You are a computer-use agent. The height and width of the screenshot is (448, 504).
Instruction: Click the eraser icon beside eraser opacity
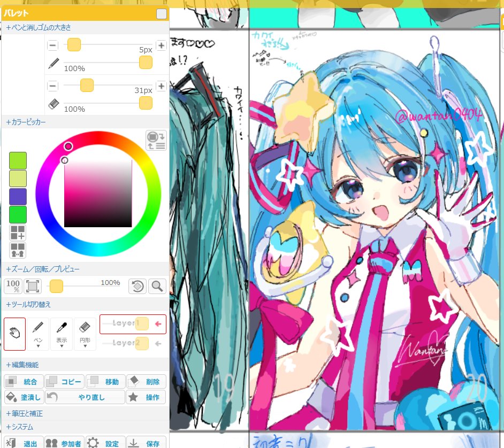[x=54, y=104]
